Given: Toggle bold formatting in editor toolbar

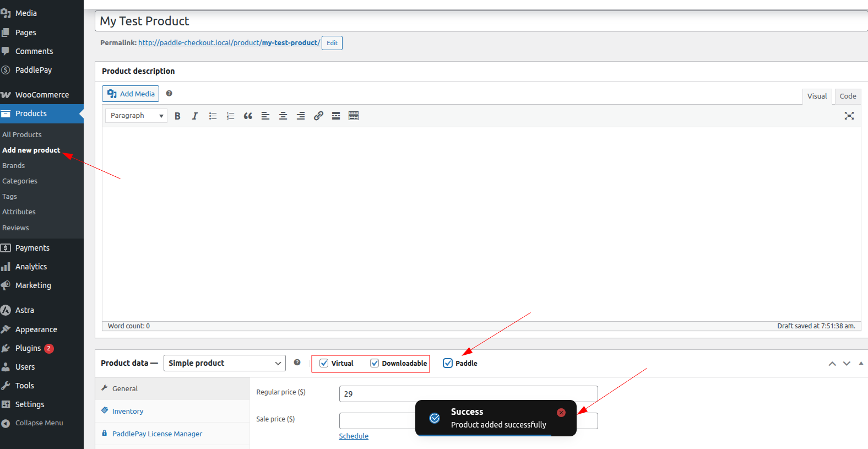Looking at the screenshot, I should pyautogui.click(x=177, y=116).
